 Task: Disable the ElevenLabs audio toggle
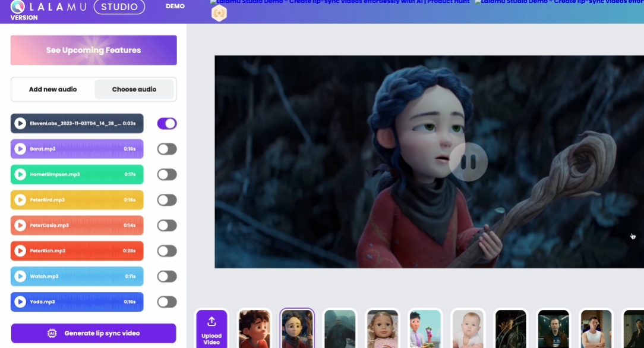pos(167,123)
